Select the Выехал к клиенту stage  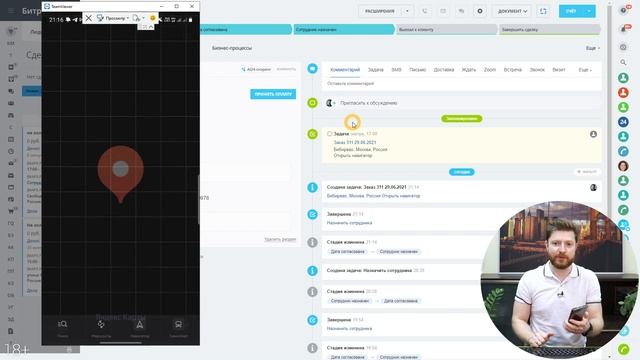447,29
